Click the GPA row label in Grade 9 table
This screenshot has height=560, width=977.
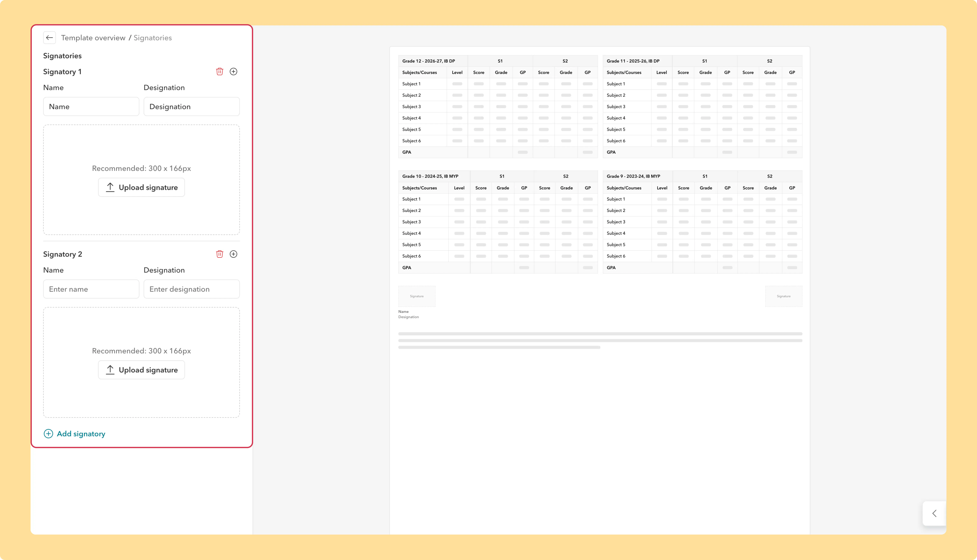click(611, 268)
